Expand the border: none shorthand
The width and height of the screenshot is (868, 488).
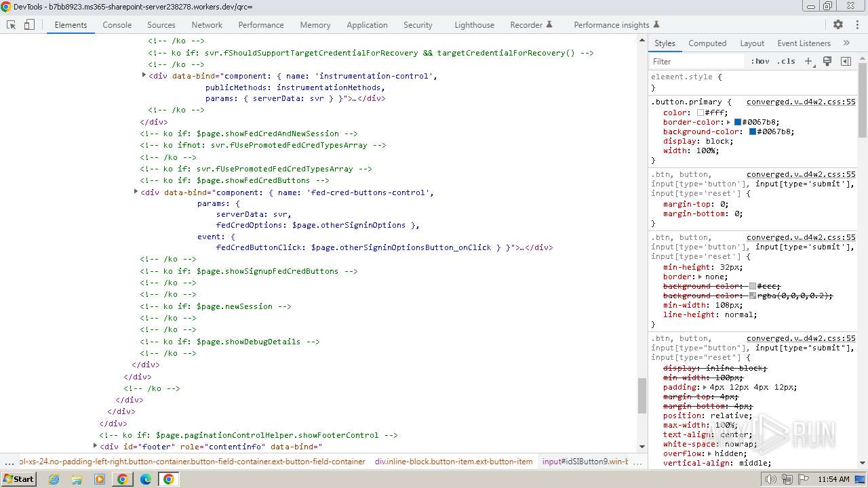click(x=701, y=277)
